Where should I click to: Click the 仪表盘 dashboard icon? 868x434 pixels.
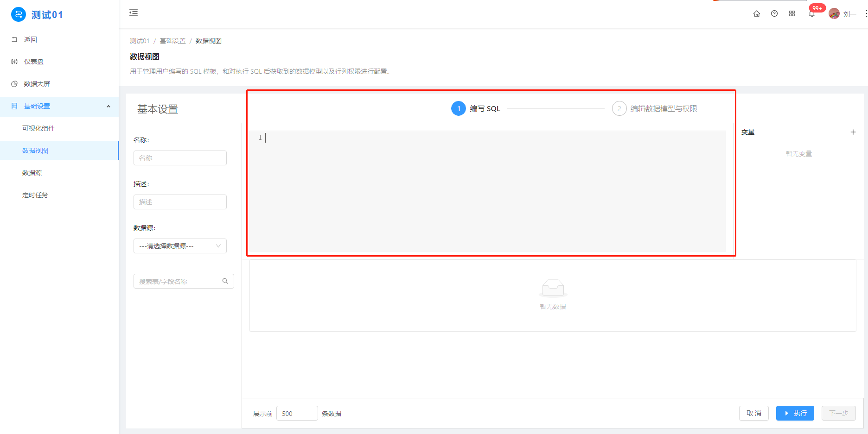click(x=14, y=62)
